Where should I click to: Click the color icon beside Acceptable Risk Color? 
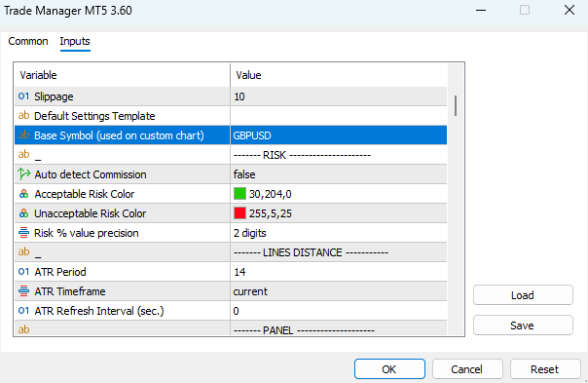23,194
